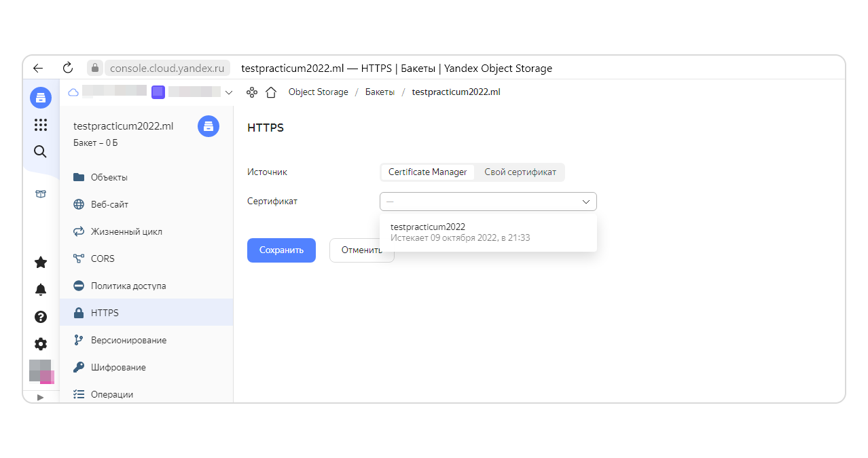The height and width of the screenshot is (458, 868).
Task: Click the Источник label
Action: [267, 172]
